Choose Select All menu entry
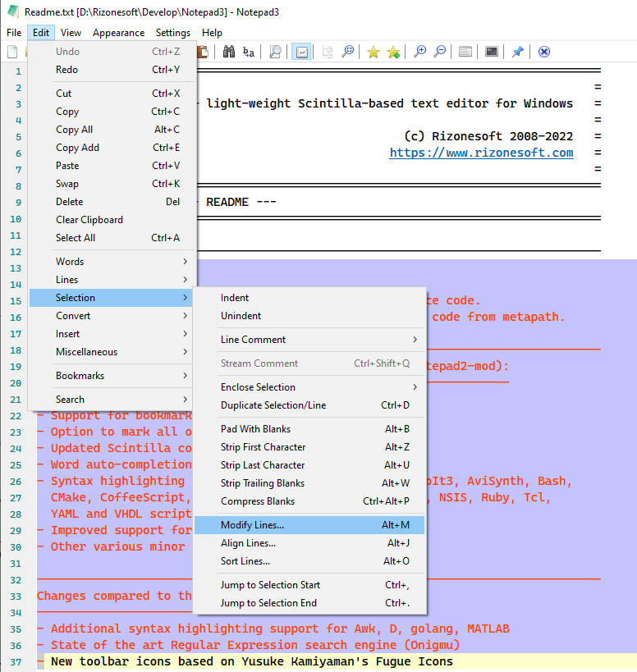 click(112, 237)
